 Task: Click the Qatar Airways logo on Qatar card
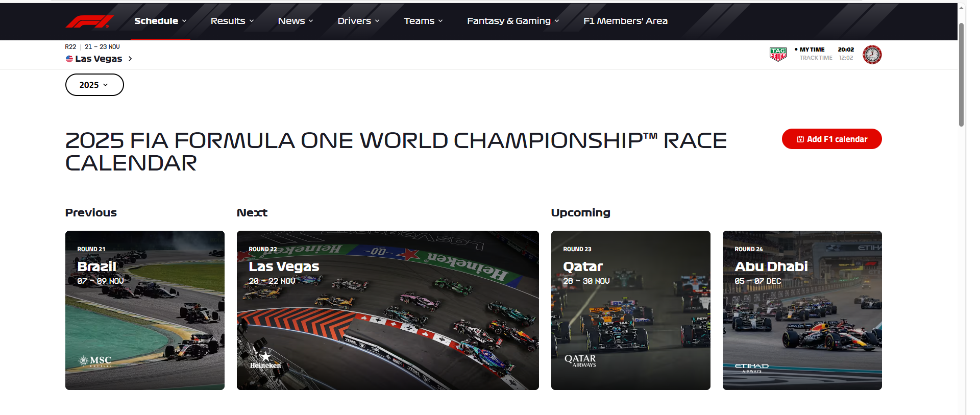click(580, 361)
